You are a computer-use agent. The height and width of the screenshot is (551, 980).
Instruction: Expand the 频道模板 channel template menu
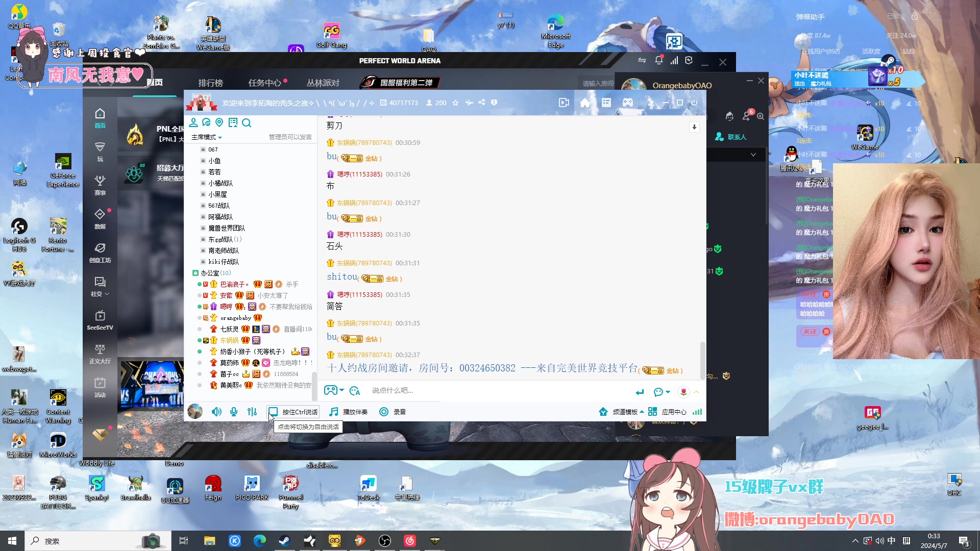pos(625,412)
